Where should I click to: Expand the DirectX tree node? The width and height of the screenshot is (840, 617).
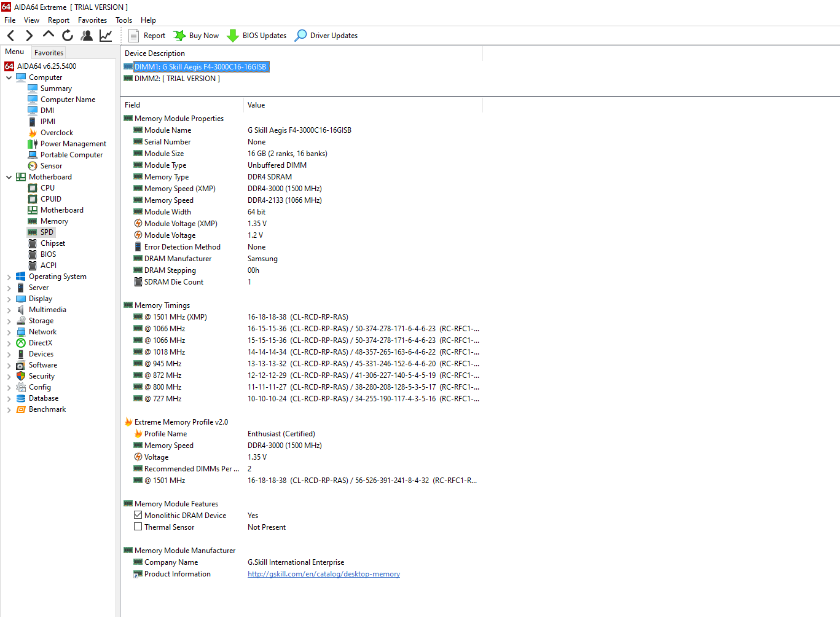(x=9, y=343)
